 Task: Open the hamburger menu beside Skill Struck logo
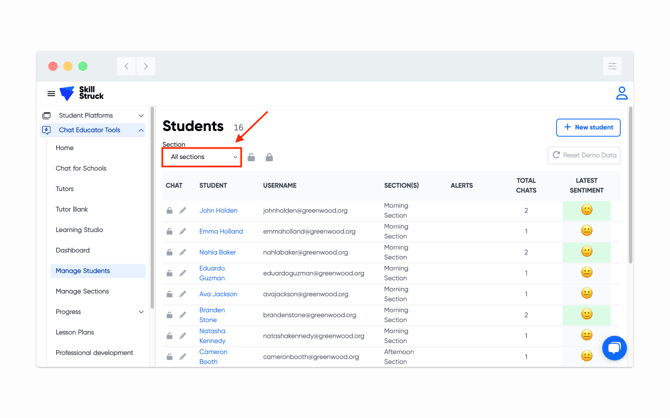51,94
